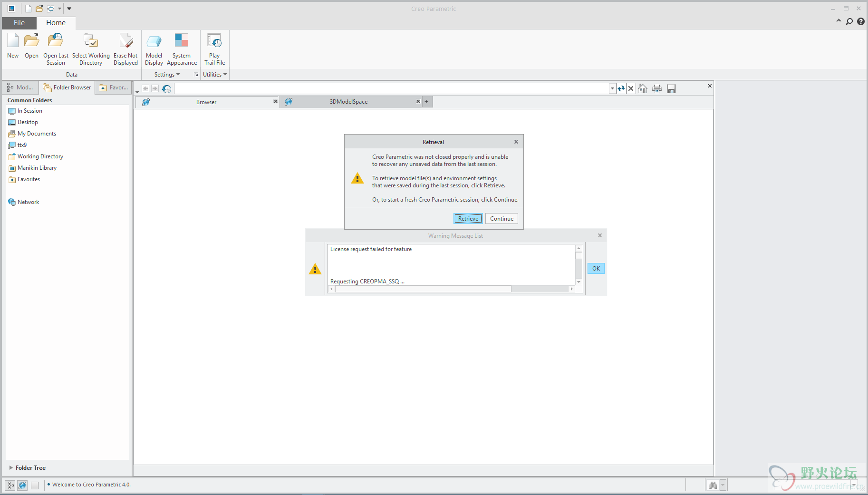Toggle browser display in status bar
868x495 pixels.
[x=22, y=485]
